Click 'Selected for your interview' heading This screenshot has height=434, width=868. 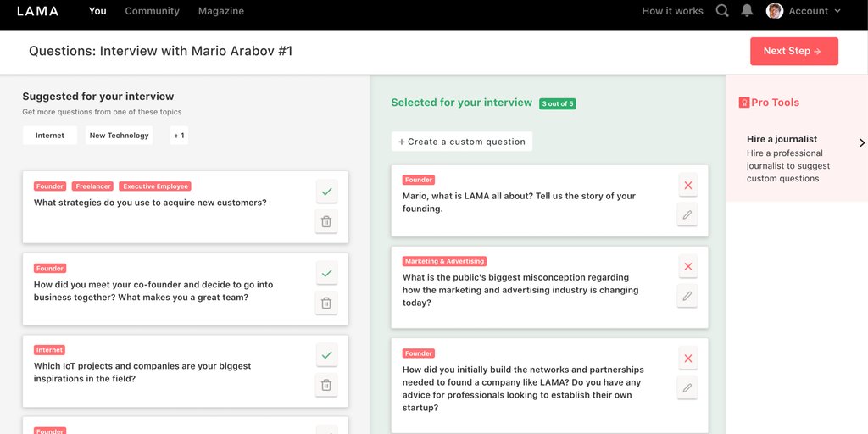coord(462,103)
